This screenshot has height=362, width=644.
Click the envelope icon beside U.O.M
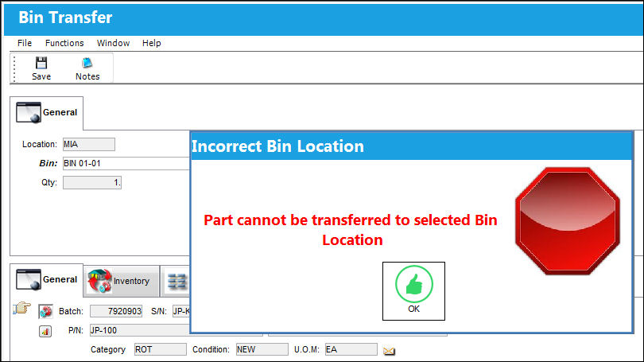pyautogui.click(x=389, y=351)
